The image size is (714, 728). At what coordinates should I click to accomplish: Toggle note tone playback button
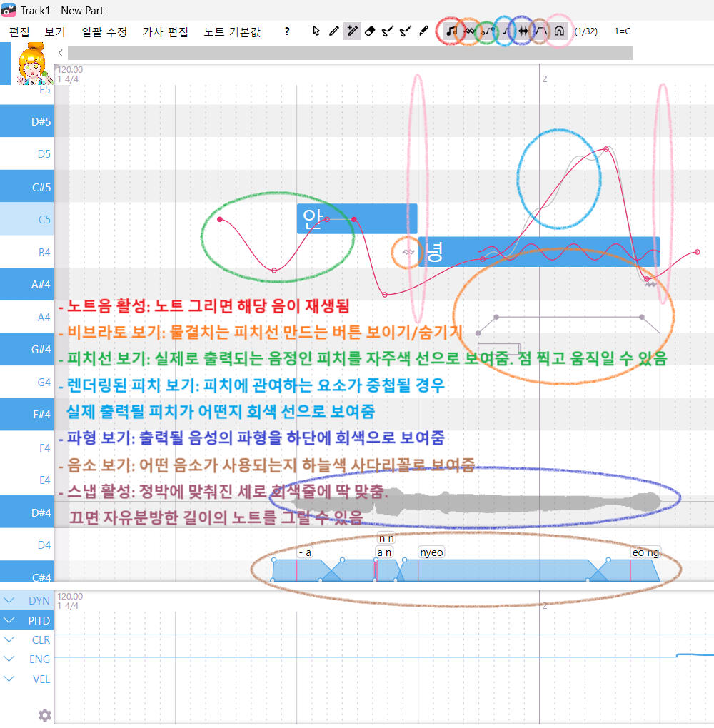[451, 31]
